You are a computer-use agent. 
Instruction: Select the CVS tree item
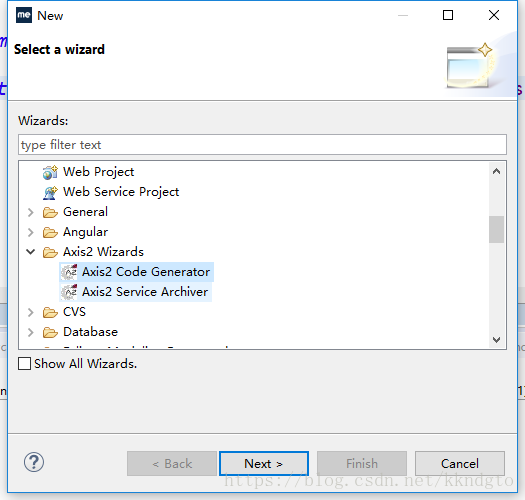tap(64, 312)
